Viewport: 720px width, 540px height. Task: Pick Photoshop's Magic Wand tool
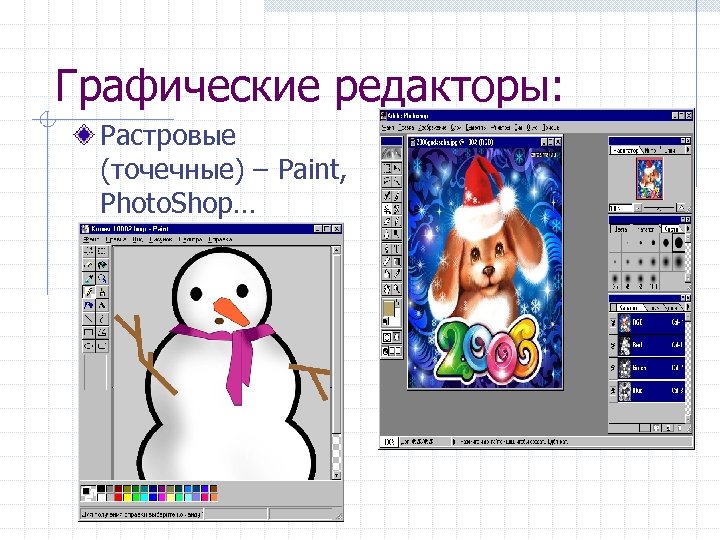click(x=397, y=180)
